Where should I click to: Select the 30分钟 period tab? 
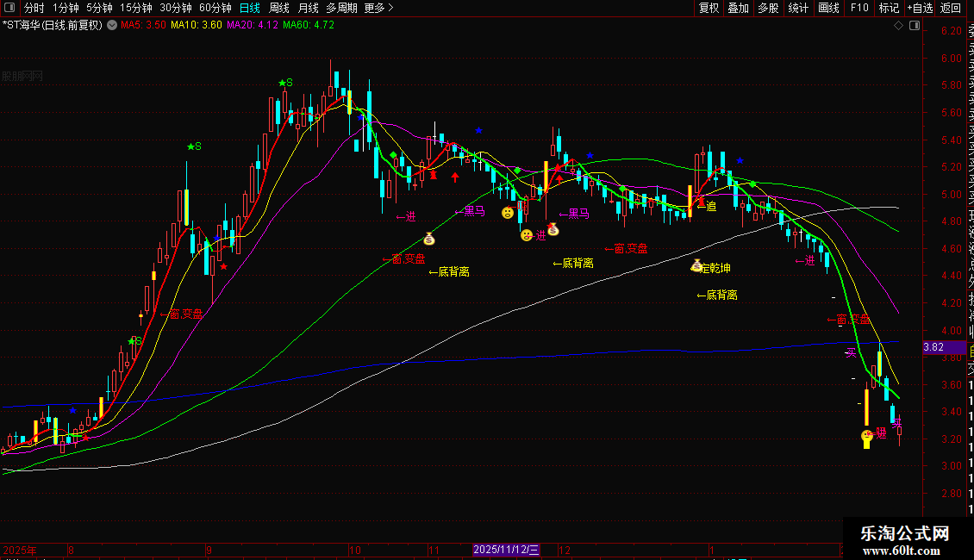point(176,8)
